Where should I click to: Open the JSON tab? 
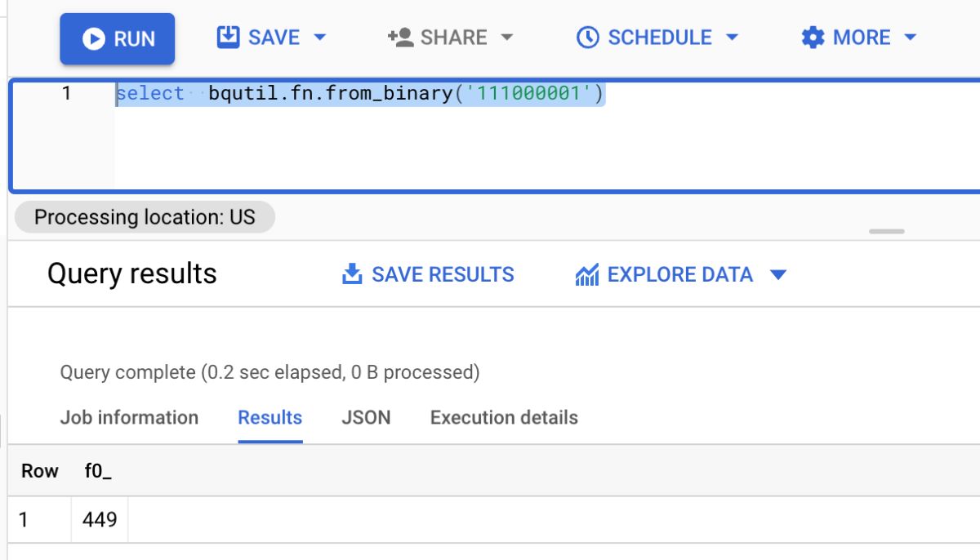pyautogui.click(x=366, y=417)
